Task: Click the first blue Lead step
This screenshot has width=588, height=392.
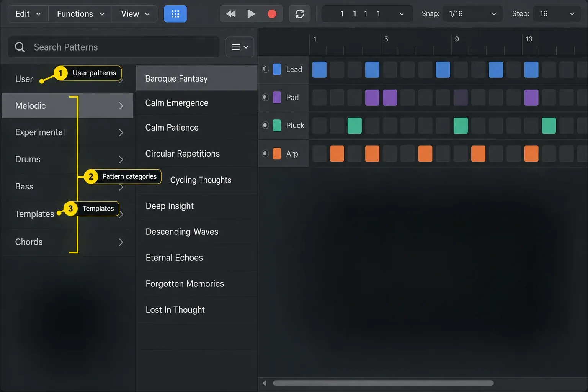Action: click(x=319, y=70)
